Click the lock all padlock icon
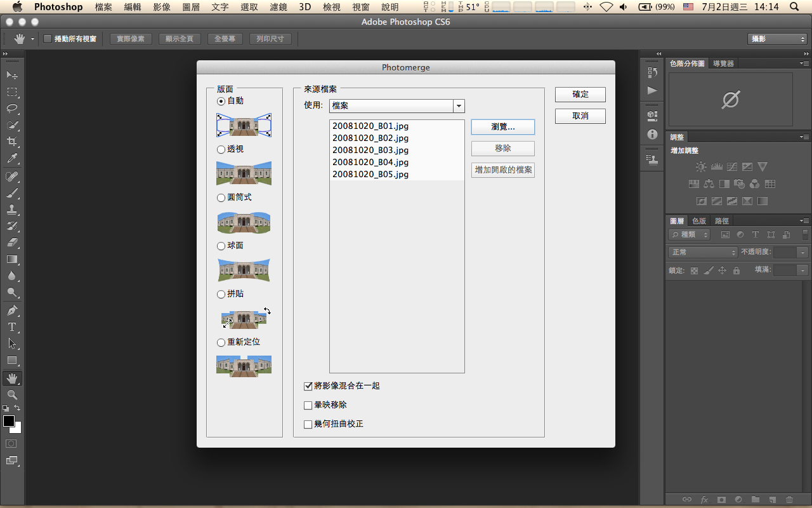The height and width of the screenshot is (508, 812). (736, 271)
